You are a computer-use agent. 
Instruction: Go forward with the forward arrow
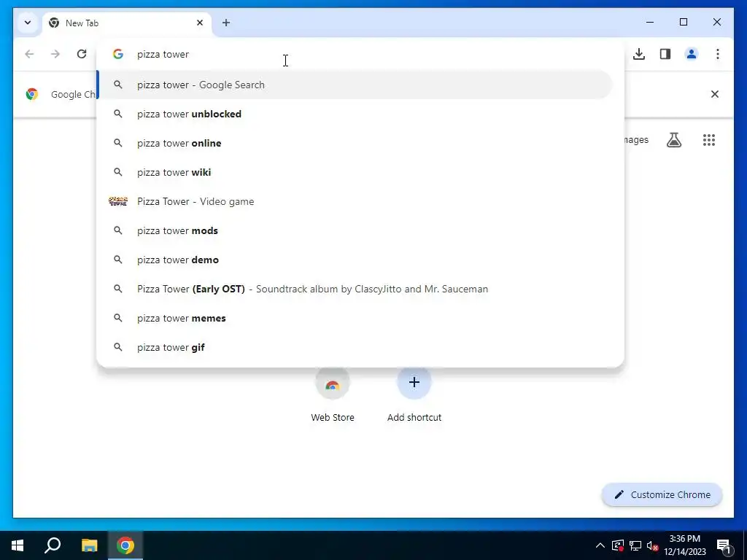(55, 54)
